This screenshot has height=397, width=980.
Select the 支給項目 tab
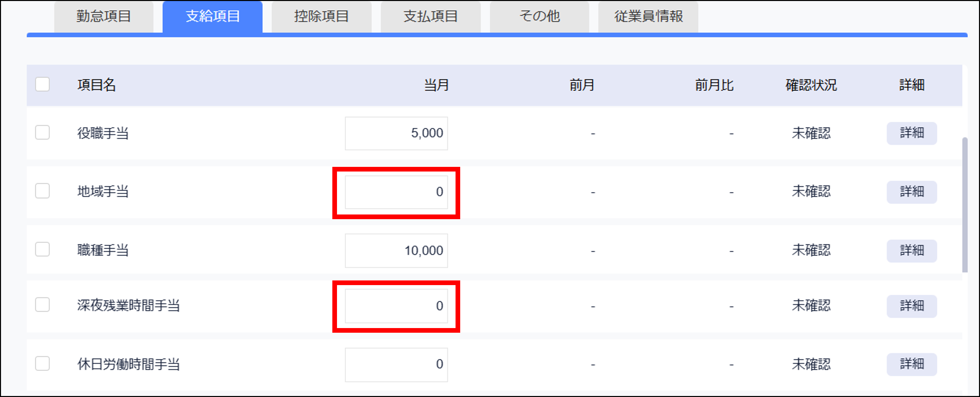tap(212, 16)
